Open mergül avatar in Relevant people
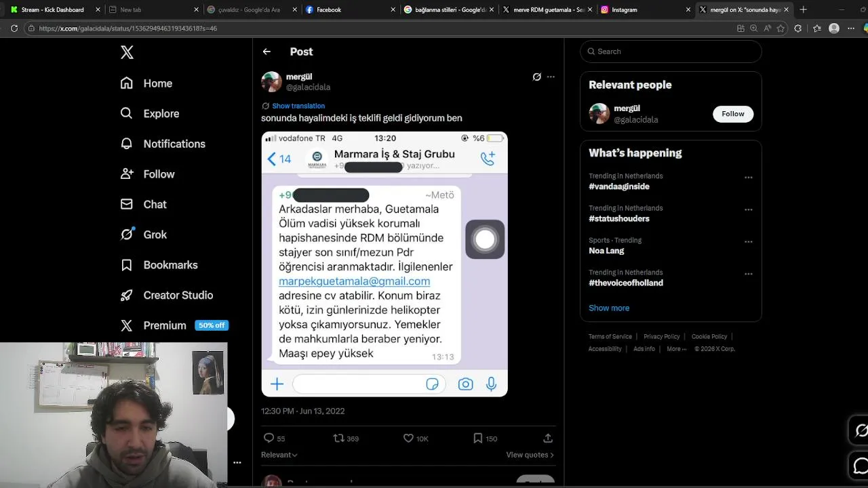 tap(599, 114)
